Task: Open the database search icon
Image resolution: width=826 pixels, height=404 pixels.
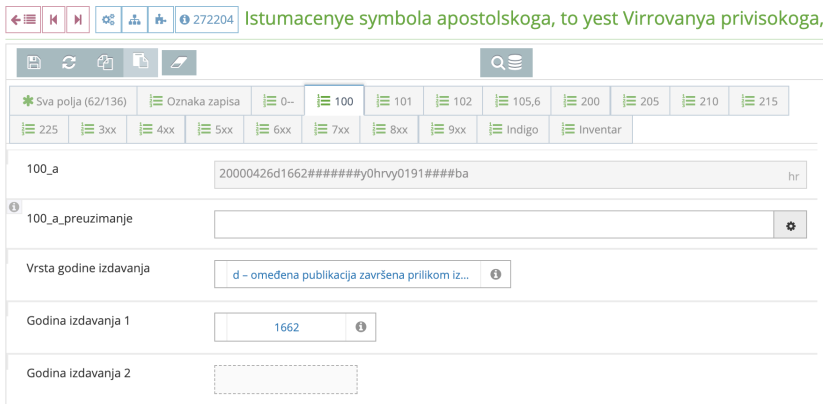Action: (506, 63)
